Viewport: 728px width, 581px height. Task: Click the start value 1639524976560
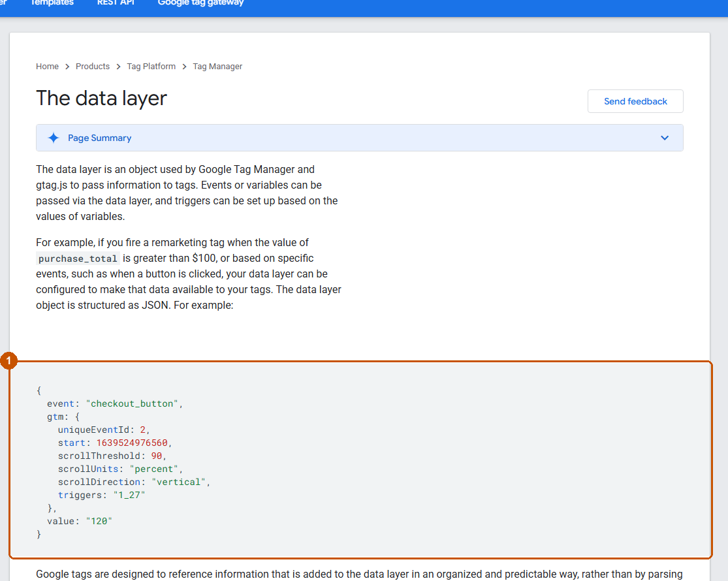pos(132,443)
